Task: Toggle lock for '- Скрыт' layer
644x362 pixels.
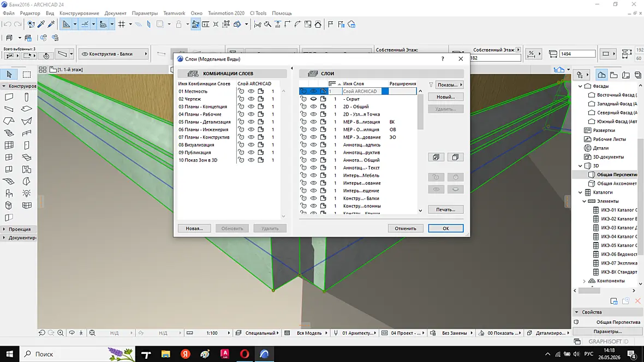Action: (x=303, y=99)
